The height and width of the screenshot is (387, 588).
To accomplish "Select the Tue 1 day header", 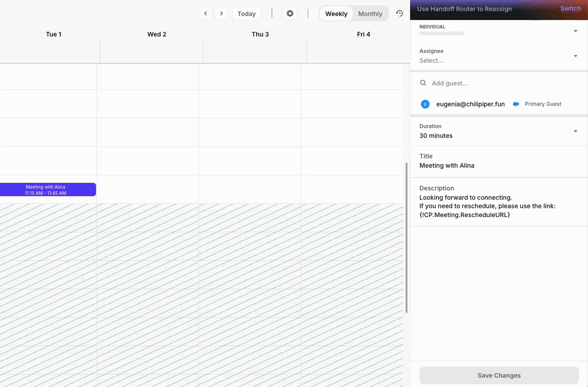I will (53, 34).
